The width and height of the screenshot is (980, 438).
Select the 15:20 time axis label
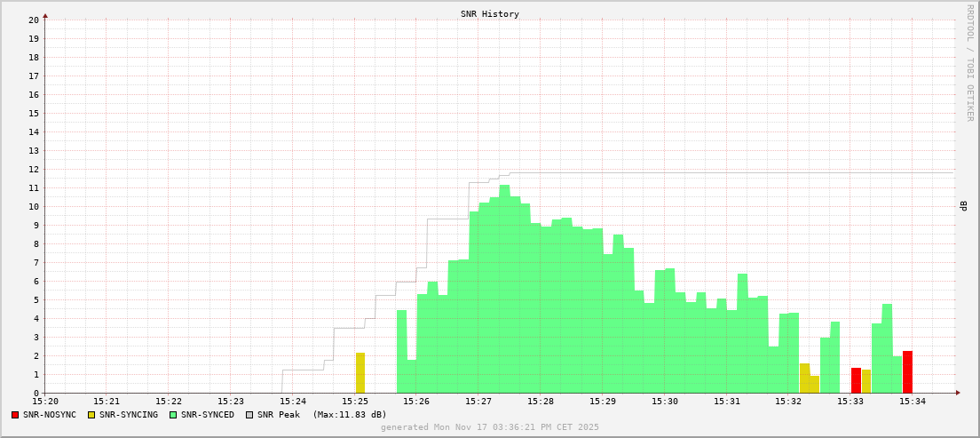click(x=44, y=402)
